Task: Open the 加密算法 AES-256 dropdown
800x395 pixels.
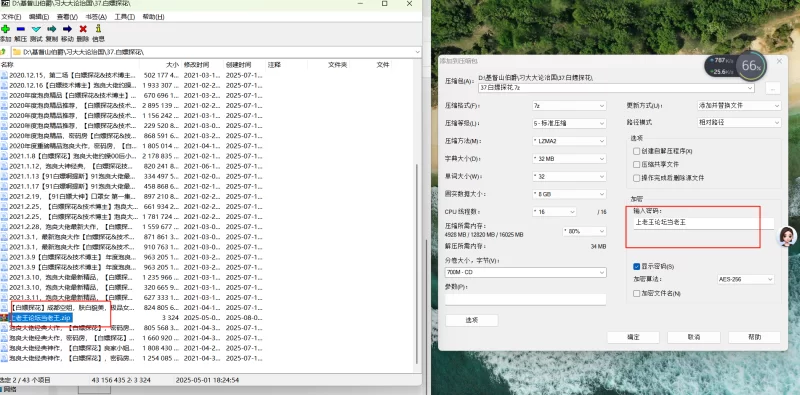Action: pos(745,279)
